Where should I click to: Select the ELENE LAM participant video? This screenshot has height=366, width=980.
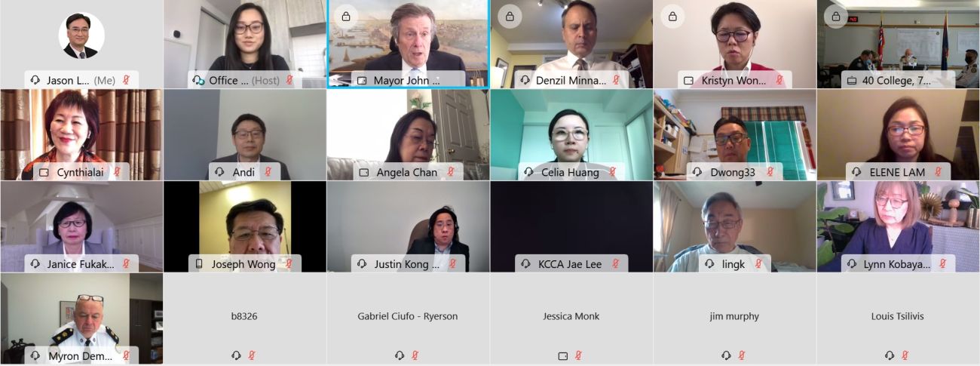(898, 135)
